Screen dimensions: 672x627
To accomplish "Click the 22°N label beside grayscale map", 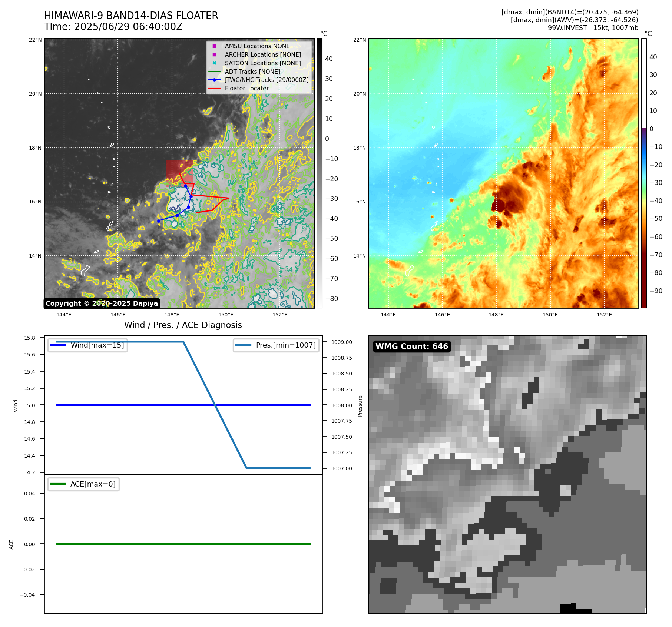I will pos(35,40).
